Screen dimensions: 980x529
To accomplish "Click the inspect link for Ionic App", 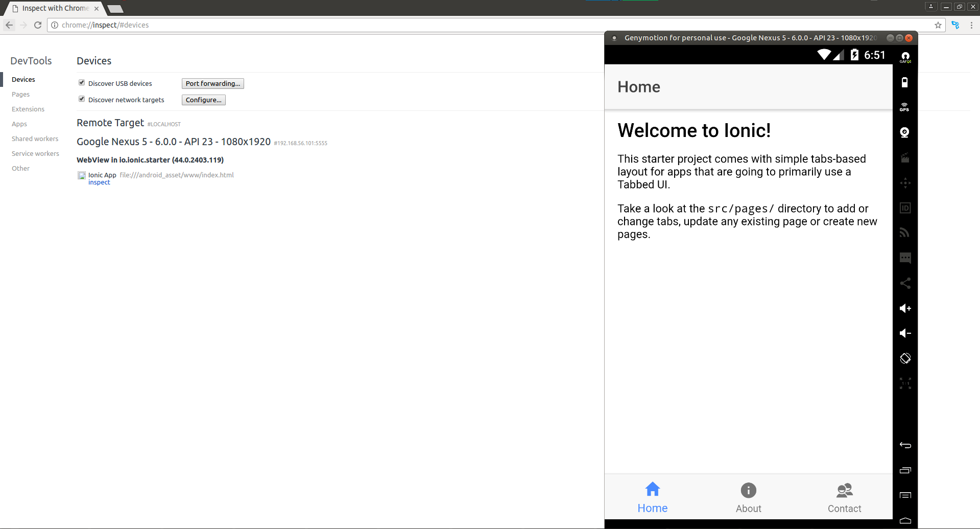I will tap(99, 182).
